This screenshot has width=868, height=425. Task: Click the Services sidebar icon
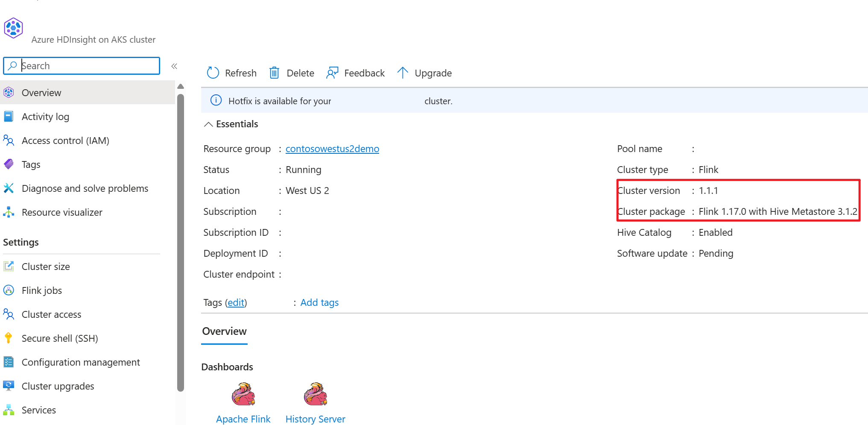pyautogui.click(x=9, y=410)
